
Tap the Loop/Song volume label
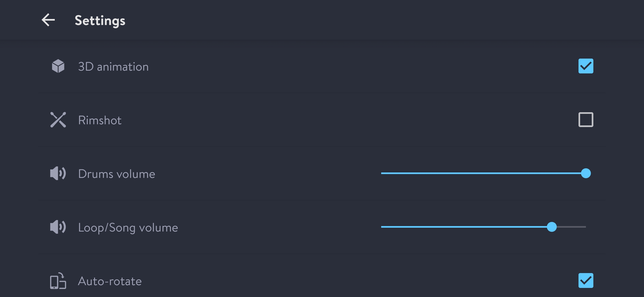[x=128, y=227]
